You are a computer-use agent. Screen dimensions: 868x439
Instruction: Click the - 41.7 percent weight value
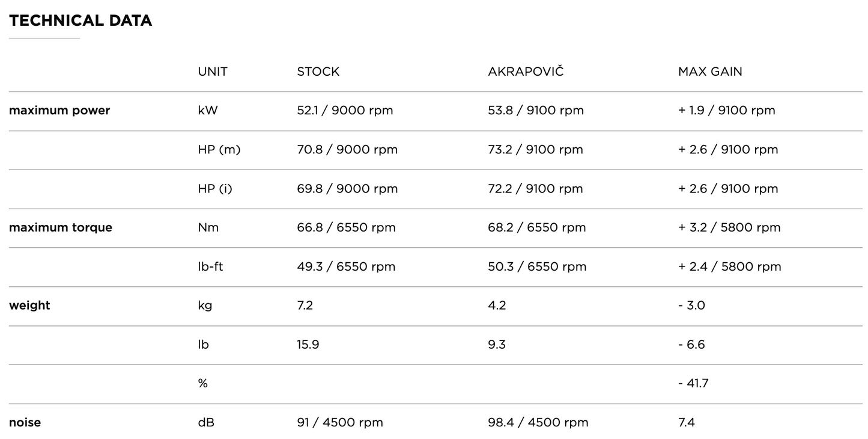(x=693, y=384)
